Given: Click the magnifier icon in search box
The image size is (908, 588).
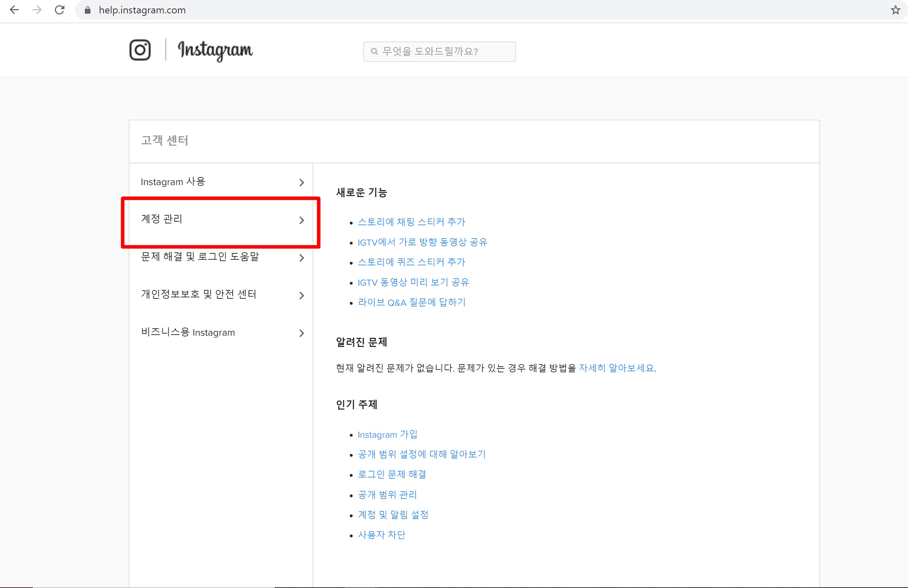Looking at the screenshot, I should point(374,51).
